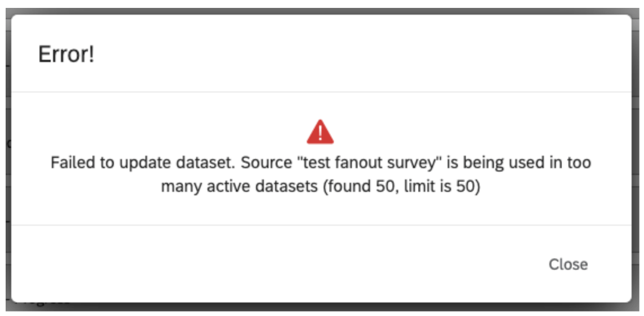Click the exclamation mark inside the warning triangle
The height and width of the screenshot is (316, 644).
[320, 133]
